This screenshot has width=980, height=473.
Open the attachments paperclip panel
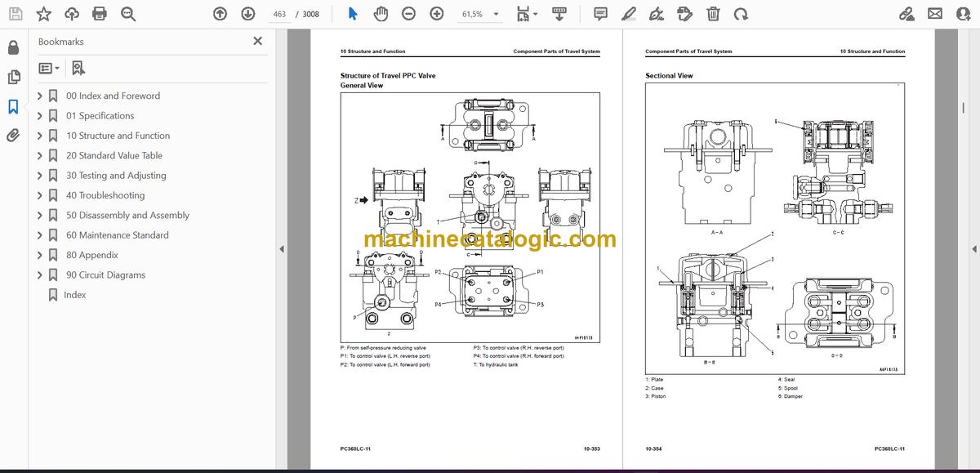[x=13, y=136]
